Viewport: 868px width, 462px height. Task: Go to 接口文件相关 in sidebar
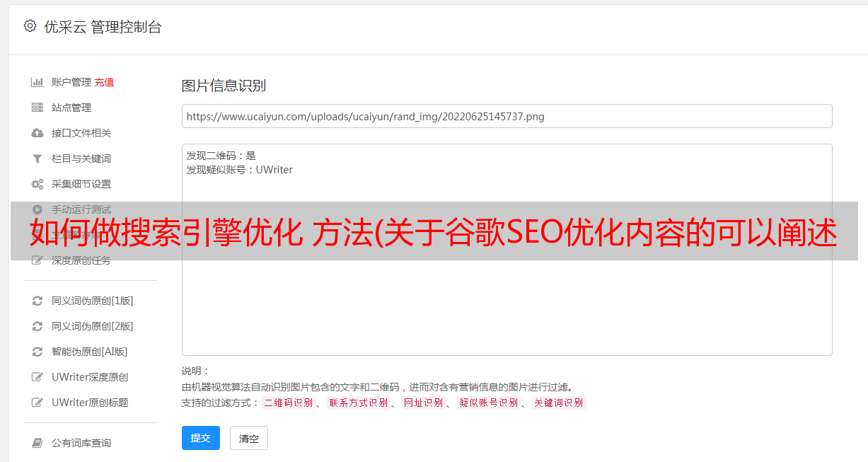pyautogui.click(x=81, y=133)
